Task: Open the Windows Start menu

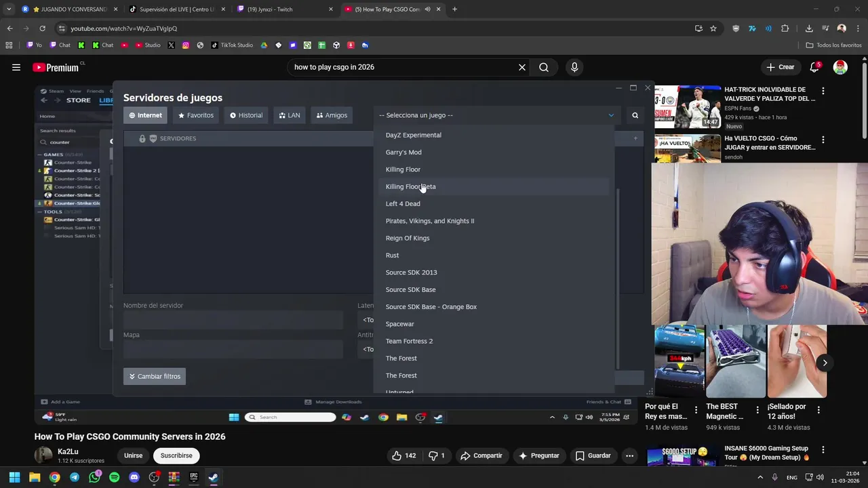Action: point(14,477)
